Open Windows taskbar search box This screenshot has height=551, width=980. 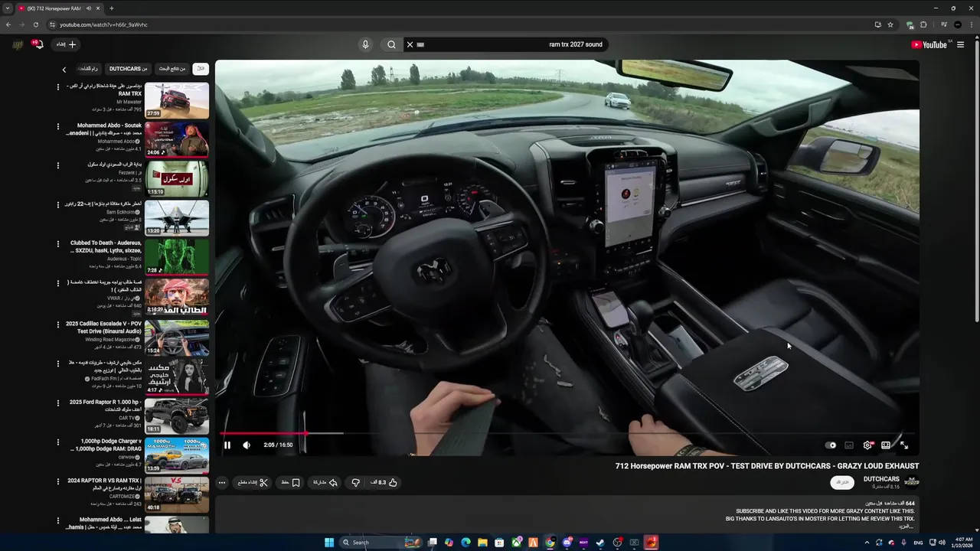tap(381, 543)
